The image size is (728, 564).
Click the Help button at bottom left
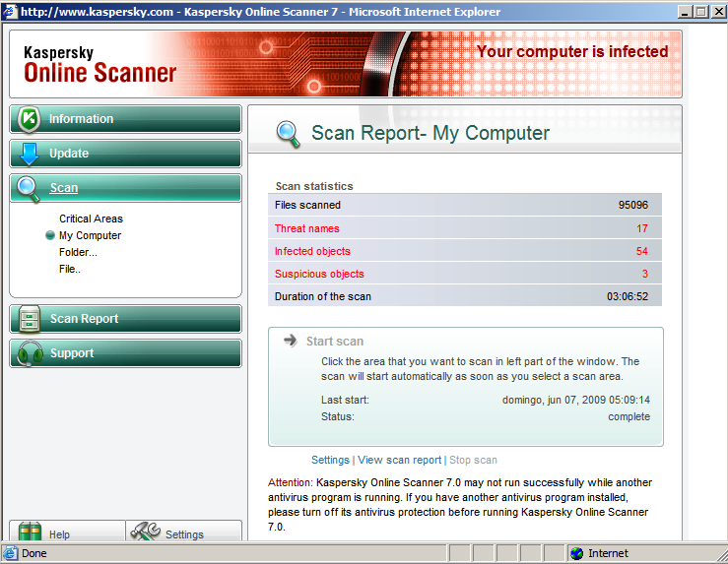(68, 531)
